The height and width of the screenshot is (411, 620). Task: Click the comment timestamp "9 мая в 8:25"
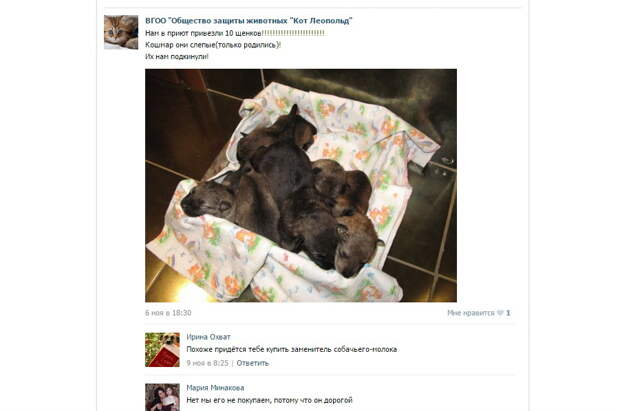point(208,363)
